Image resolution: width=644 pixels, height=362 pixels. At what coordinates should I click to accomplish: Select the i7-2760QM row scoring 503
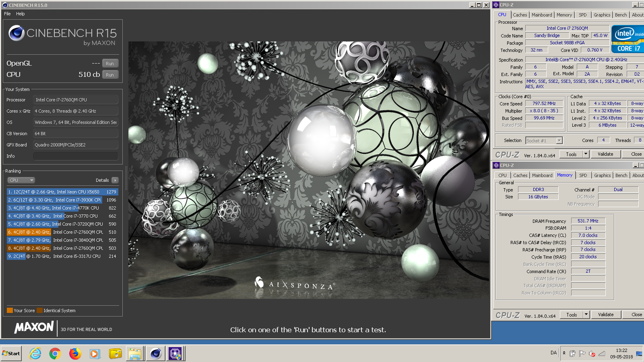(62, 248)
